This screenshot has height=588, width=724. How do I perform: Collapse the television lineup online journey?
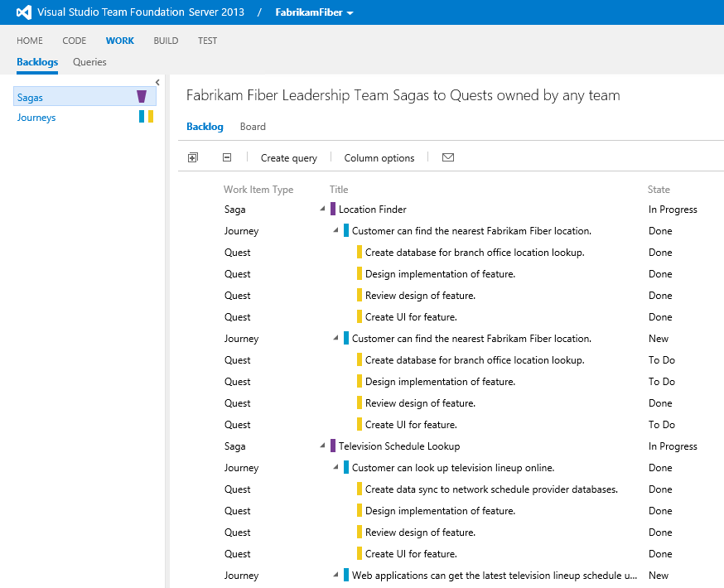(x=335, y=468)
